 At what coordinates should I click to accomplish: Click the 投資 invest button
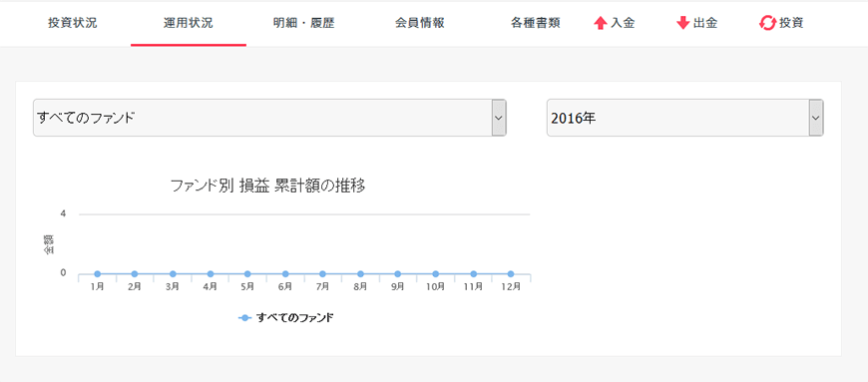(781, 23)
